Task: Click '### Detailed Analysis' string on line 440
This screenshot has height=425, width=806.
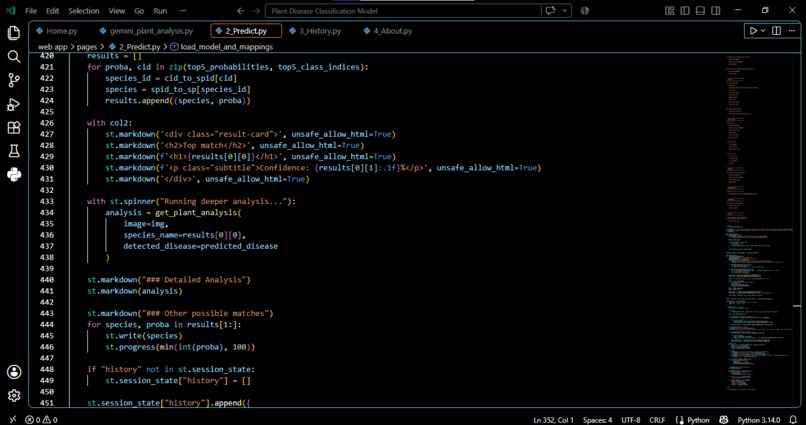Action: click(192, 280)
